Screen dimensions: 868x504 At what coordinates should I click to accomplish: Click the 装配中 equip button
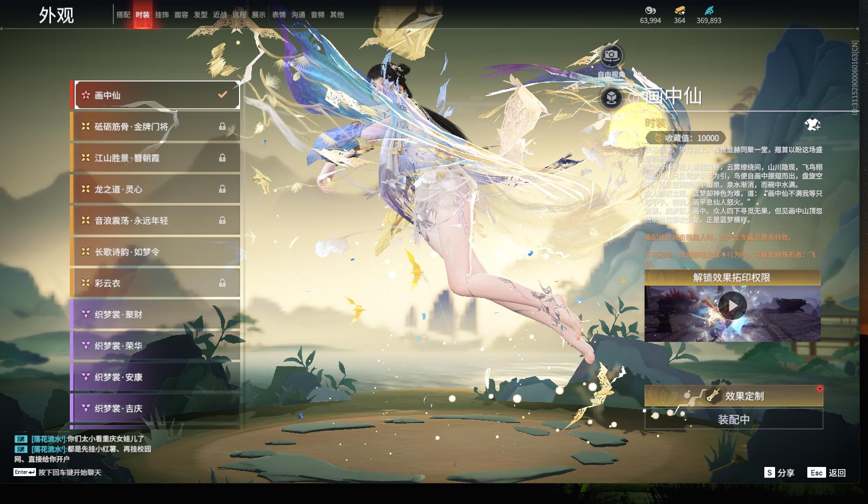733,419
